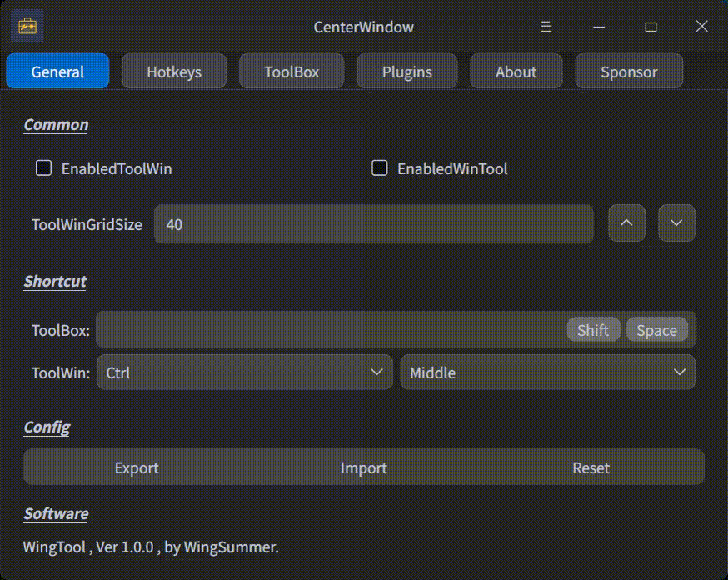
Task: Click the Shift key badge in the shortcut field
Action: [593, 329]
